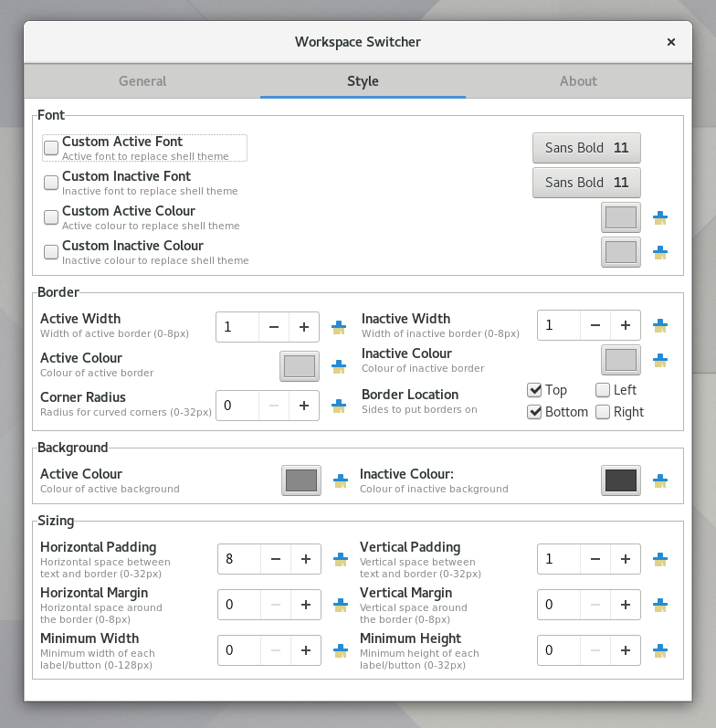Open the About tab

pos(578,81)
